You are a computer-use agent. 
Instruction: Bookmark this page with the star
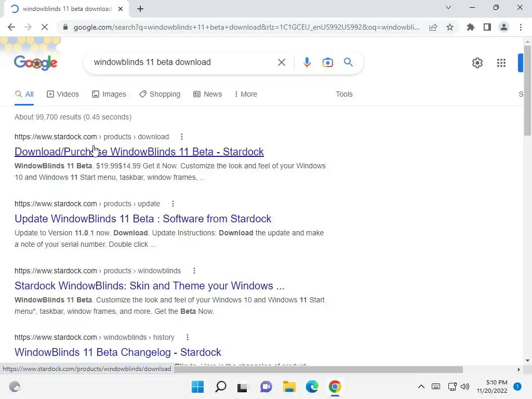coord(450,27)
